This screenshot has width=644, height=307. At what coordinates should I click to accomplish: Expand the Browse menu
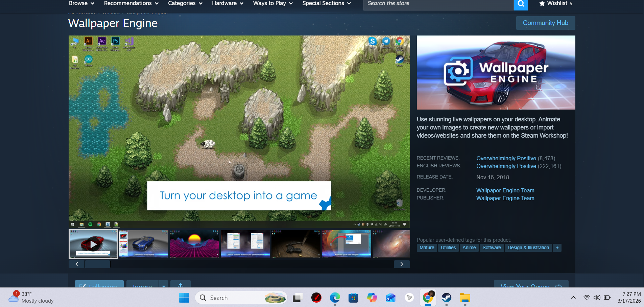81,3
